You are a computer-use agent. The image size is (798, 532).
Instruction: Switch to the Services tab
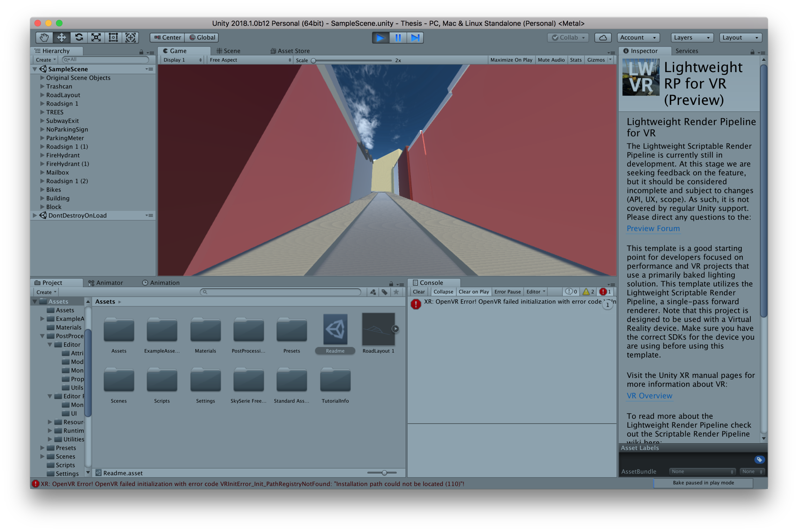click(x=686, y=51)
